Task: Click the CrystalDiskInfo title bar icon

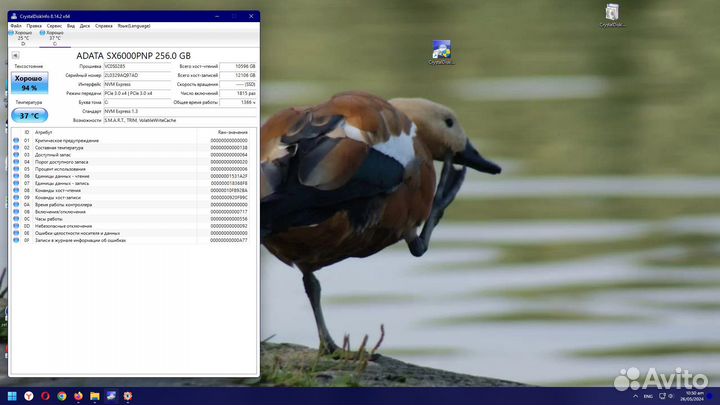Action: pyautogui.click(x=15, y=16)
